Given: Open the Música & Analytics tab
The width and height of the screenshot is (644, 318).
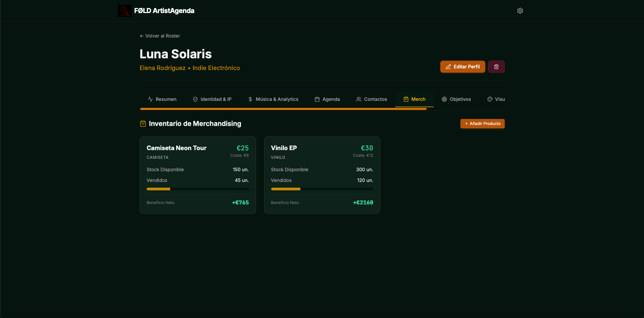Looking at the screenshot, I should [x=273, y=99].
